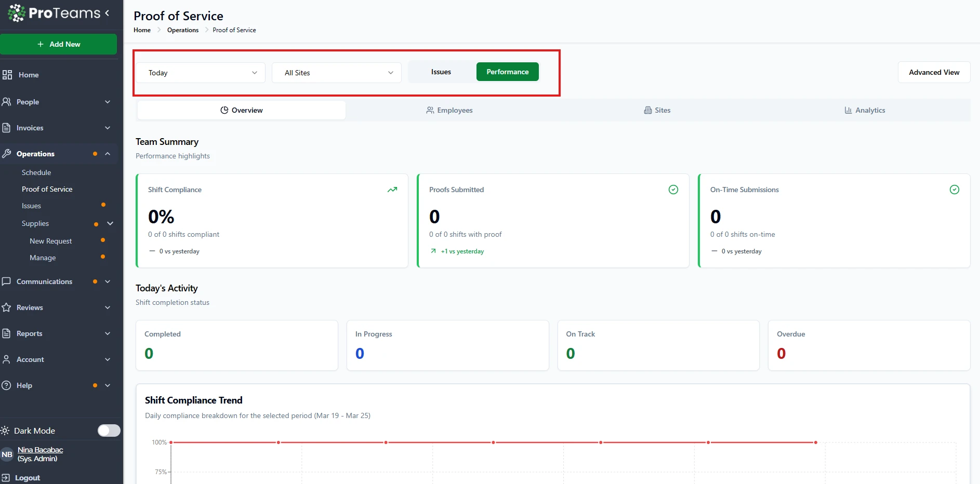Open the All Sites dropdown
Viewport: 980px width, 484px height.
[337, 73]
